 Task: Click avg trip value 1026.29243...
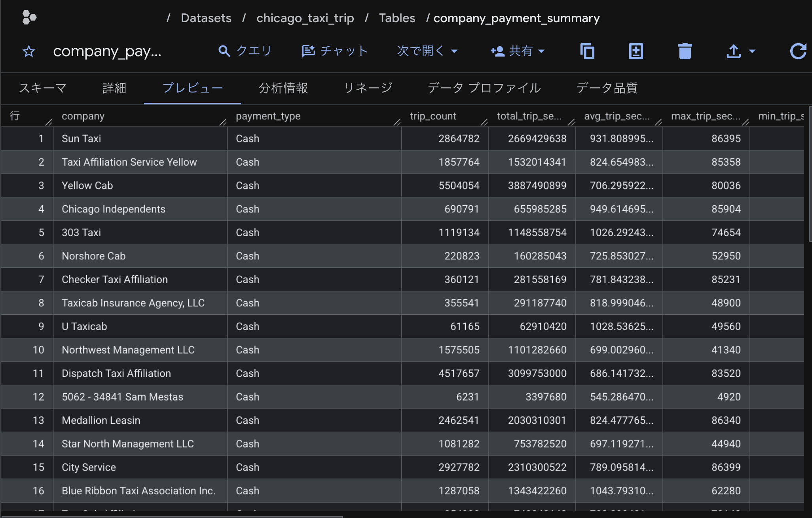(x=622, y=233)
